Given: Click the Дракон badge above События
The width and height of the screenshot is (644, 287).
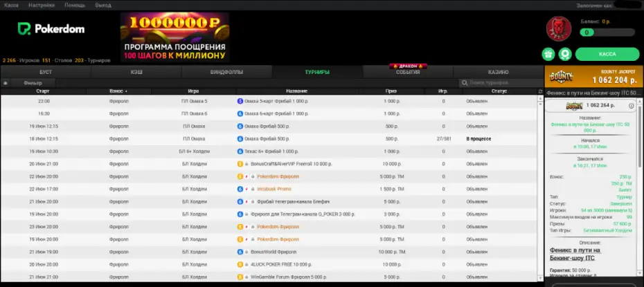Looking at the screenshot, I should [408, 66].
